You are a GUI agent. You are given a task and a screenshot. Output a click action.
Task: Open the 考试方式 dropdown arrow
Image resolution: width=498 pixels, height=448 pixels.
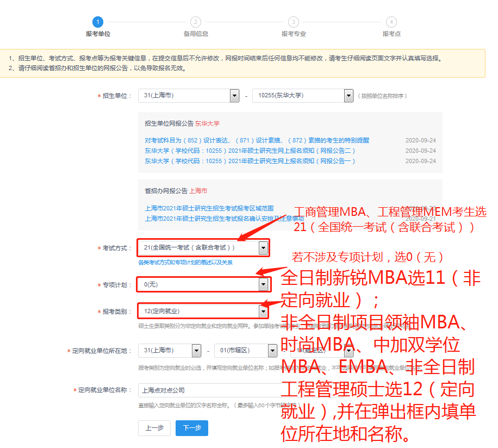(x=263, y=248)
